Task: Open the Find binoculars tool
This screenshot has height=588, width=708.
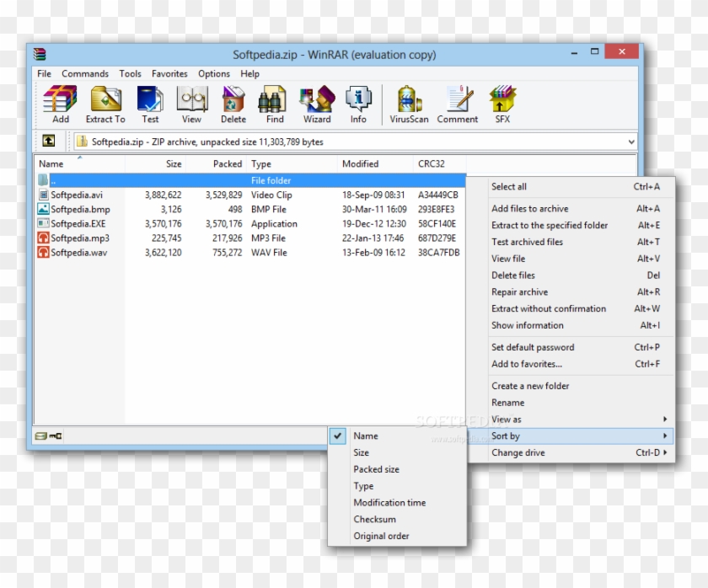Action: click(275, 104)
